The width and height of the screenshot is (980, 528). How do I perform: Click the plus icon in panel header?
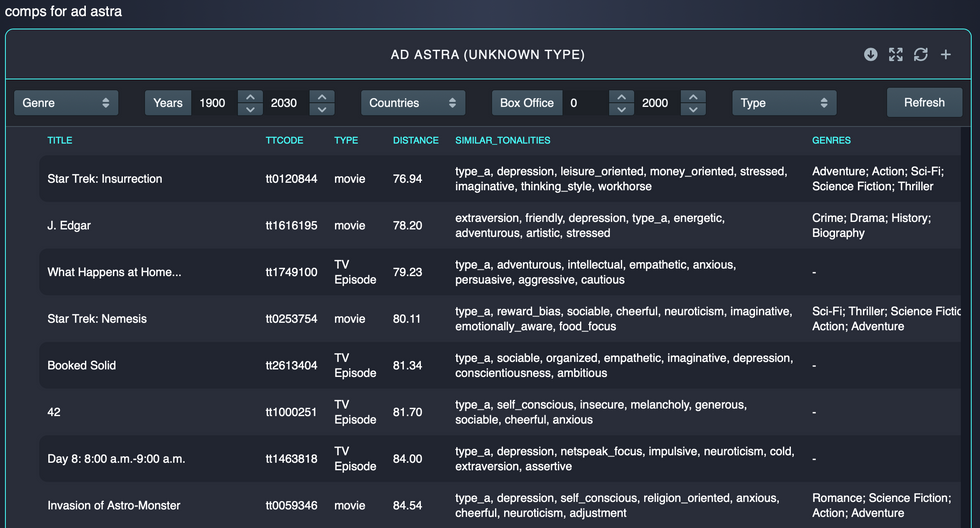[946, 54]
